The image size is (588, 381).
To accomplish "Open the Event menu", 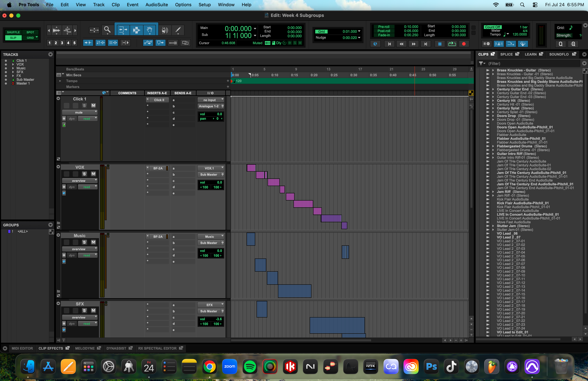I will [132, 5].
